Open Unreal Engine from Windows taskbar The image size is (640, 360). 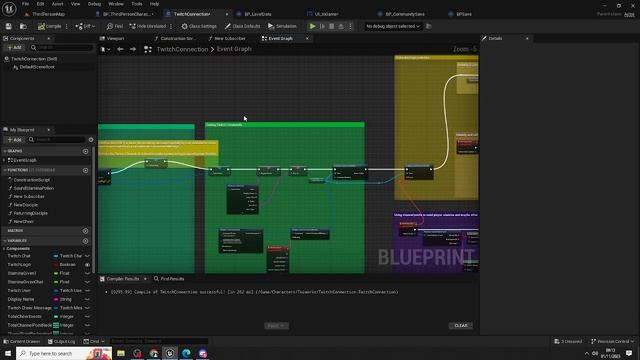[x=170, y=353]
